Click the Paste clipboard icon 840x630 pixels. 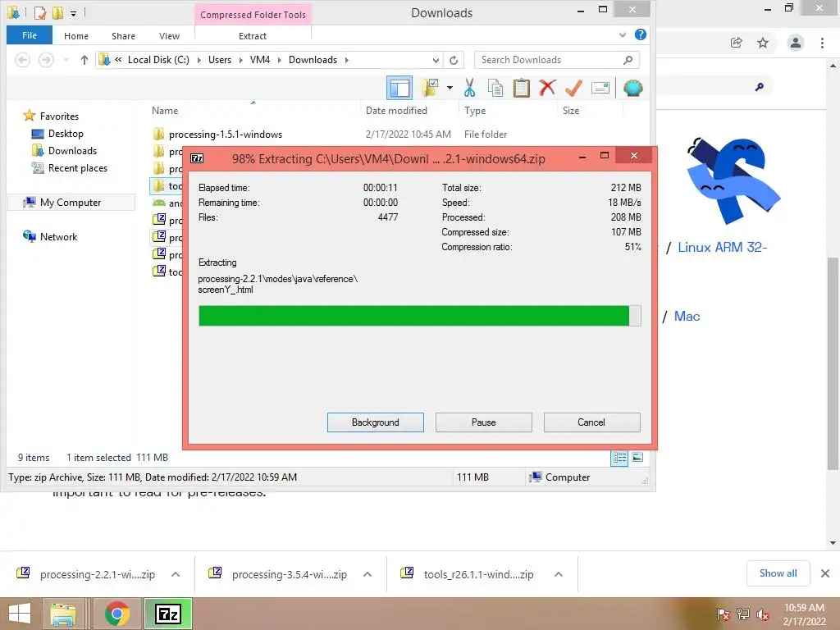521,88
